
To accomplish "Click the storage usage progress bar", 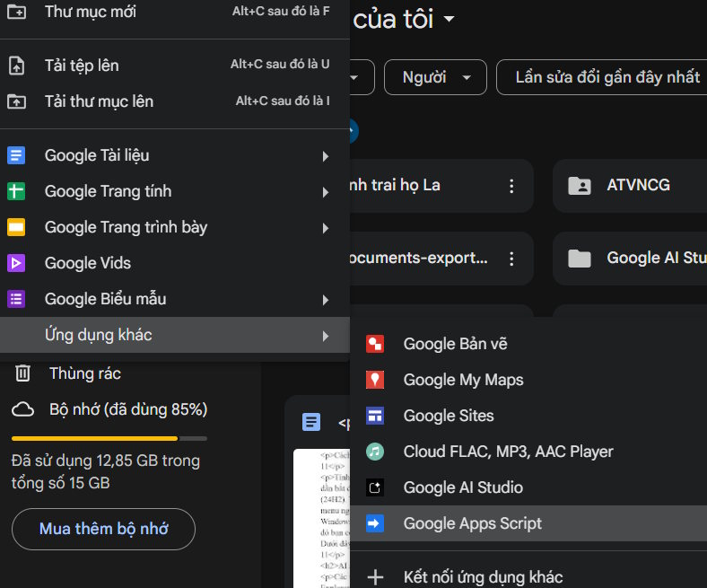I will click(109, 439).
